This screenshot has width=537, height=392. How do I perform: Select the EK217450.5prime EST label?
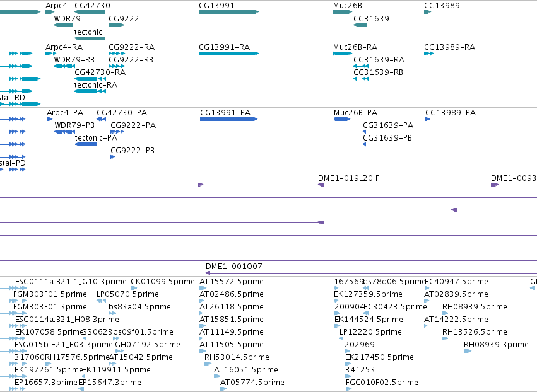pos(379,357)
